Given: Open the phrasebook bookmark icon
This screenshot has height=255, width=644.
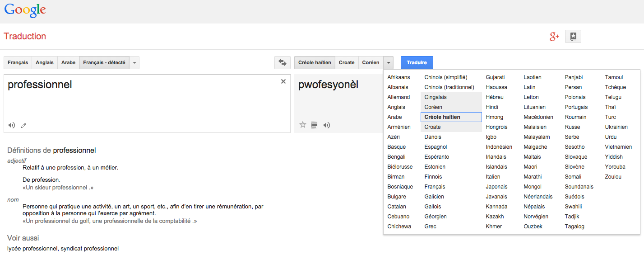Looking at the screenshot, I should [x=573, y=37].
